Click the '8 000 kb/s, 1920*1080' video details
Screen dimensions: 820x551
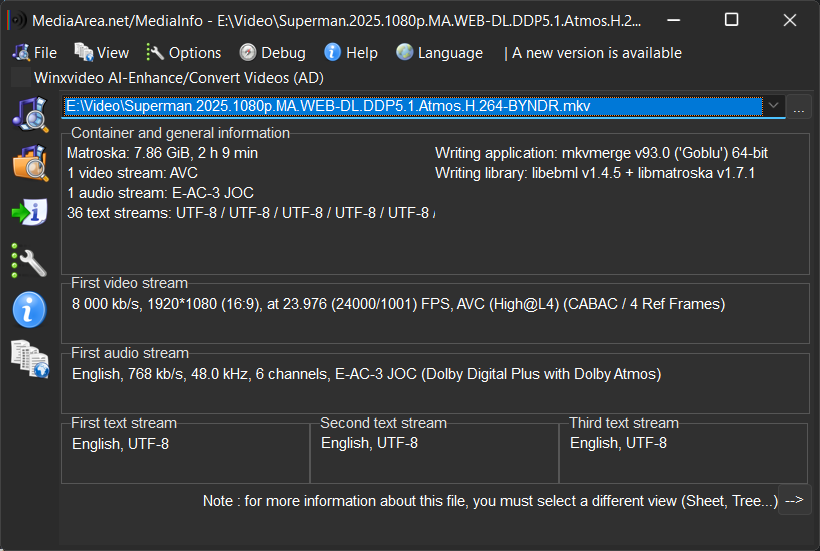[x=398, y=304]
